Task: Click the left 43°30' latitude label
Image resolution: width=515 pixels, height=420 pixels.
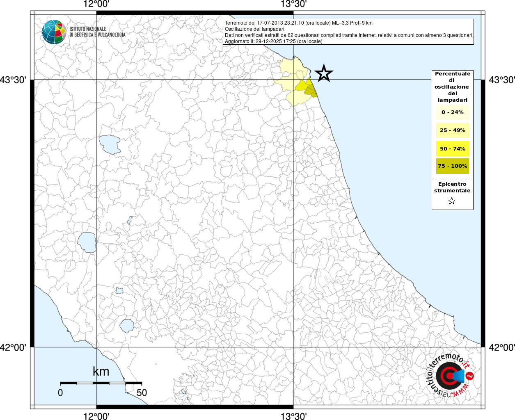Action: [x=14, y=80]
